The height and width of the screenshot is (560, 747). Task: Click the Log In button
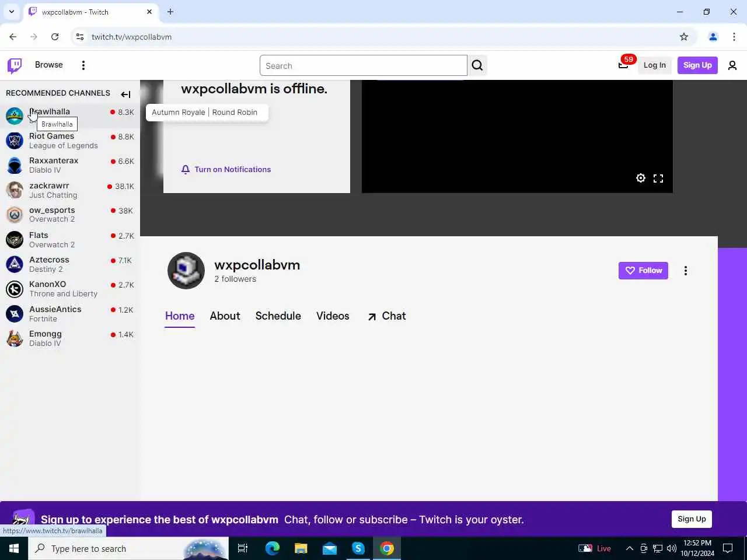coord(655,65)
